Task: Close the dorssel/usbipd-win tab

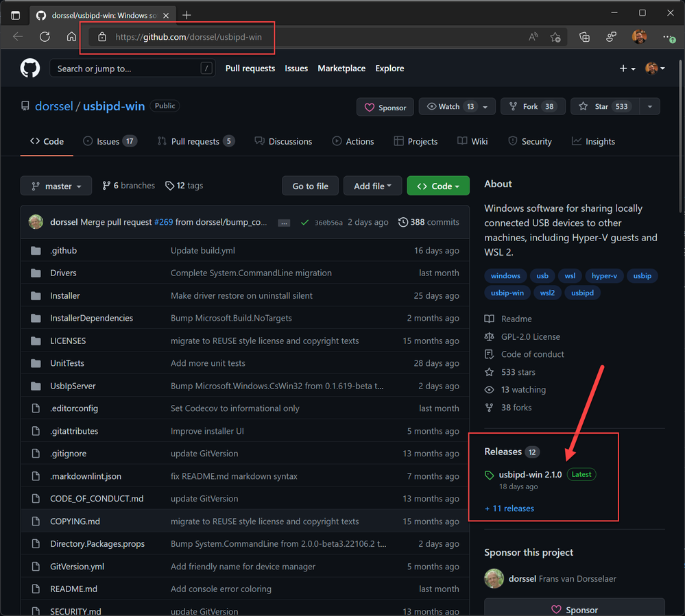Action: pyautogui.click(x=166, y=15)
